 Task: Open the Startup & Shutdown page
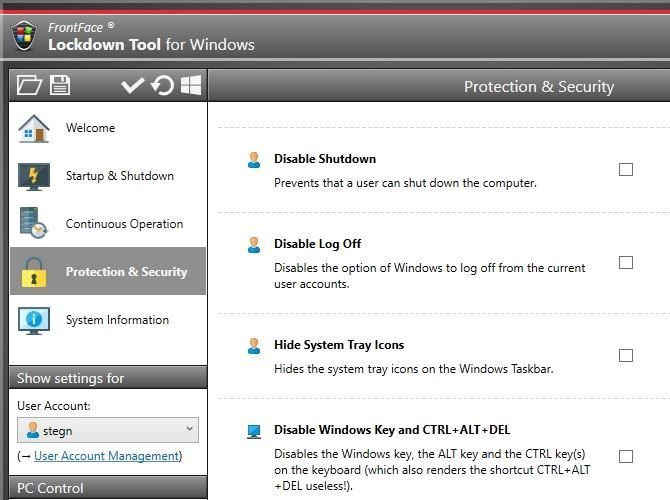tap(120, 176)
